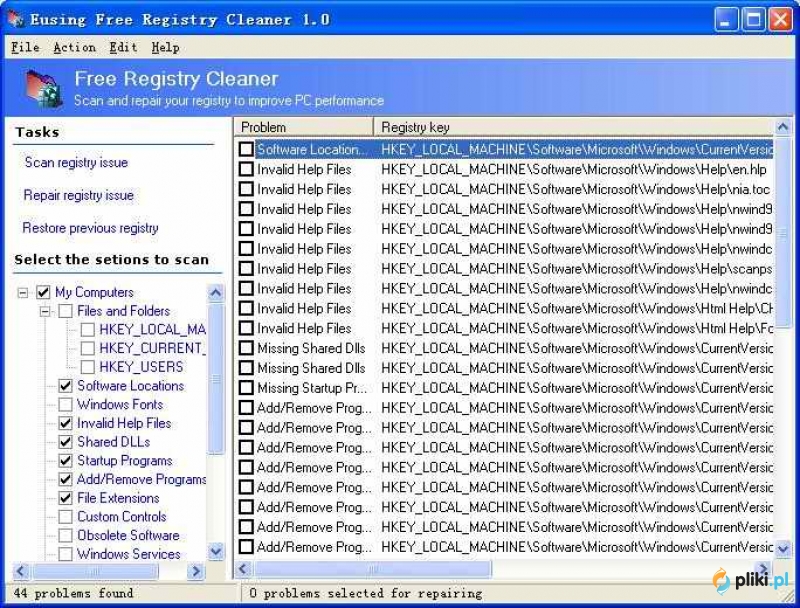Click scroll right arrow of sections tree
The height and width of the screenshot is (608, 800).
click(195, 571)
